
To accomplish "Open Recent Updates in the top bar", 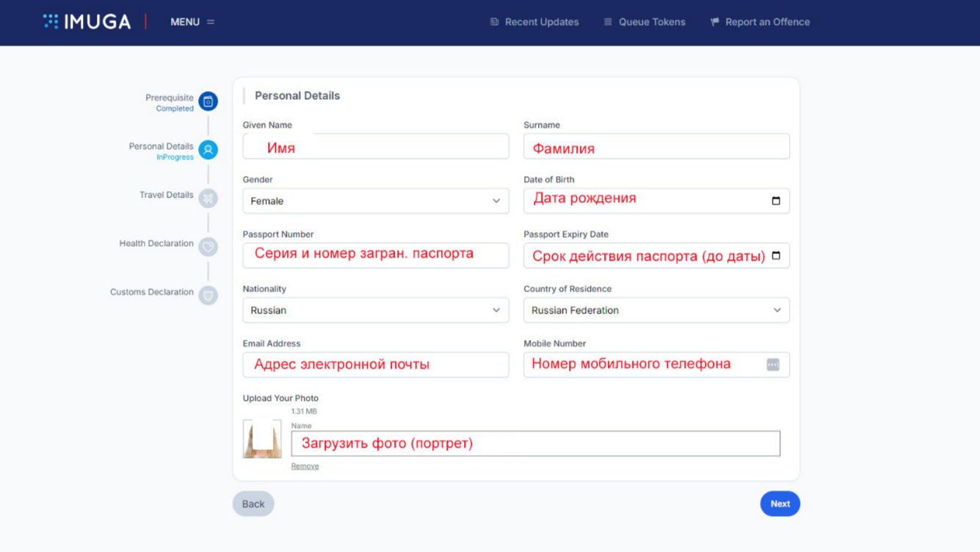I will pyautogui.click(x=534, y=22).
